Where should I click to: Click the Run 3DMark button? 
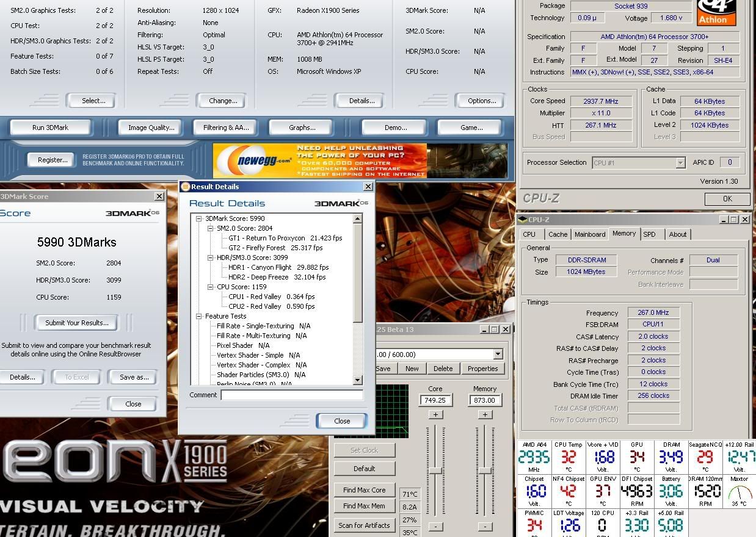coord(51,128)
